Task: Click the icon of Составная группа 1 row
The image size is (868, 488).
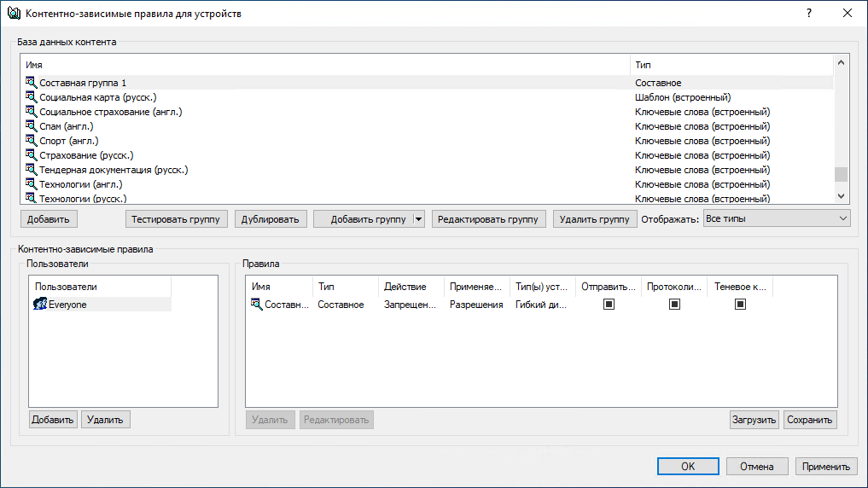Action: click(x=31, y=83)
